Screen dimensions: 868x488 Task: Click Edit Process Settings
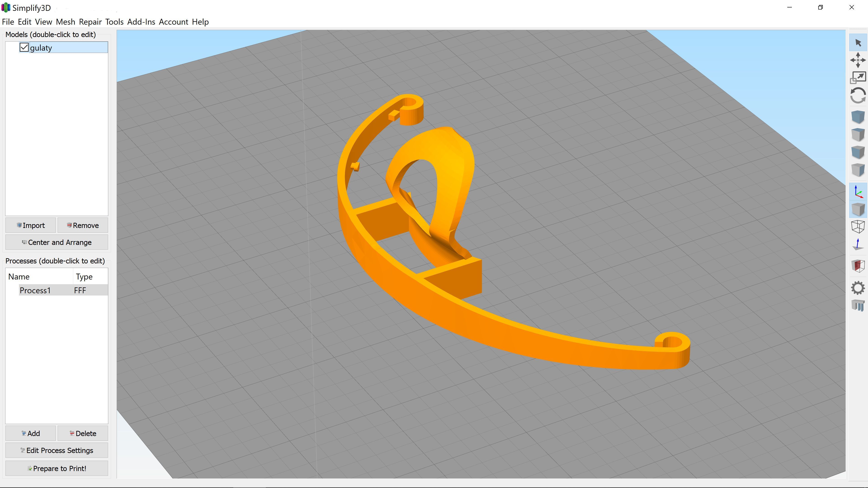point(57,451)
